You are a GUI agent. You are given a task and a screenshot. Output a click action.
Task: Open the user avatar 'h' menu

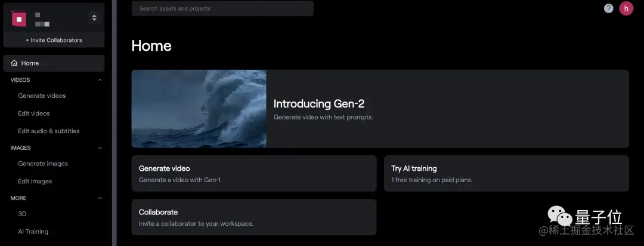(x=626, y=8)
